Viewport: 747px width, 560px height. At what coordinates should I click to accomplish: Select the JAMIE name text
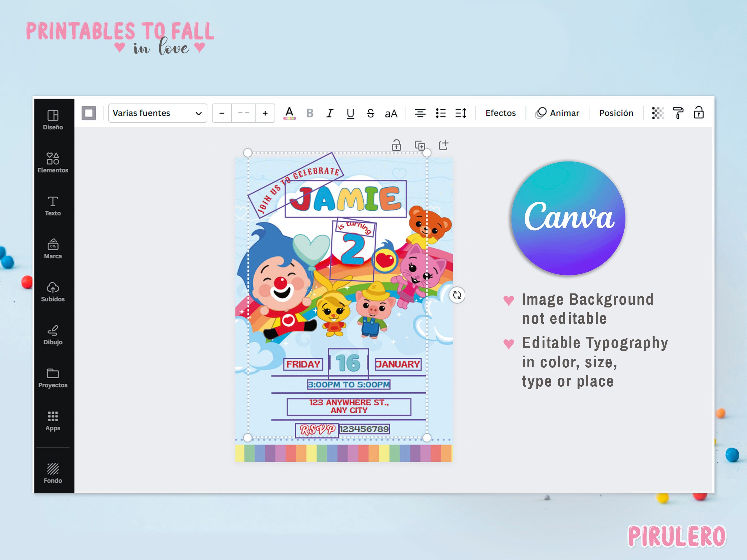(x=345, y=199)
